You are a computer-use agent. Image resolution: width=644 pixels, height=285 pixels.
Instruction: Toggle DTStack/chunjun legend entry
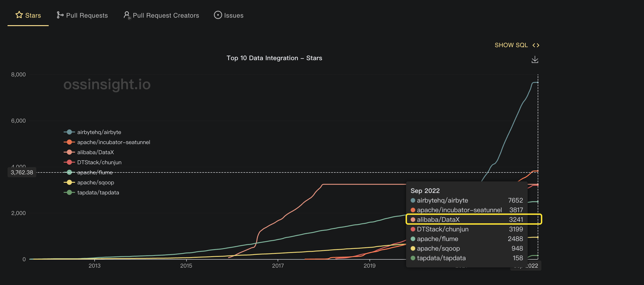tap(99, 162)
